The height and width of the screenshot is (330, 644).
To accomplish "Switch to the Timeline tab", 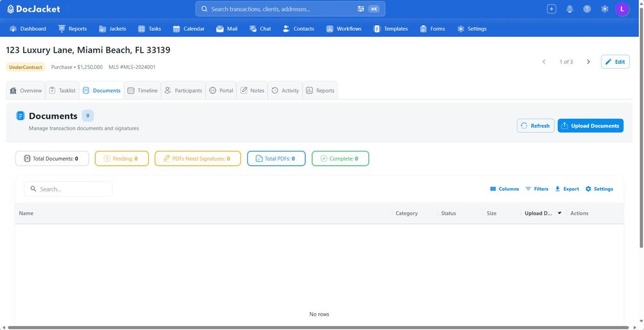I will (x=142, y=90).
